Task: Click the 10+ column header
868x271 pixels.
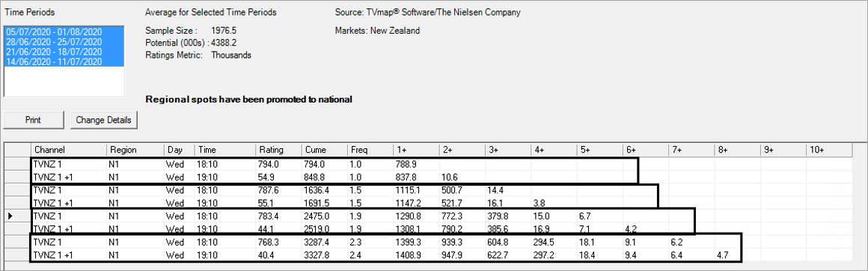Action: [x=828, y=150]
